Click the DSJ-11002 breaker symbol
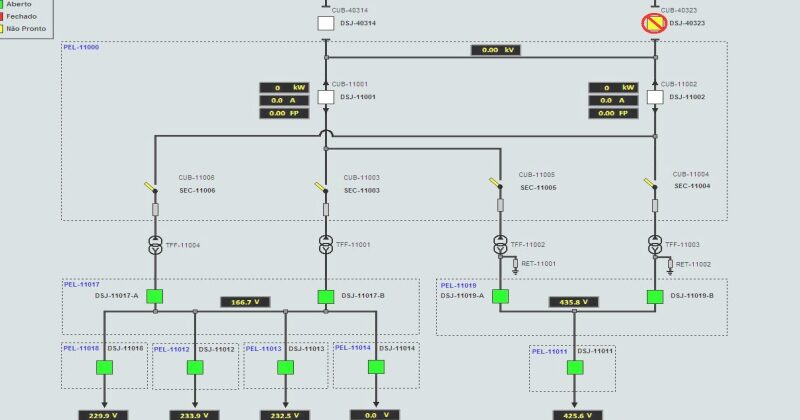 [x=655, y=97]
